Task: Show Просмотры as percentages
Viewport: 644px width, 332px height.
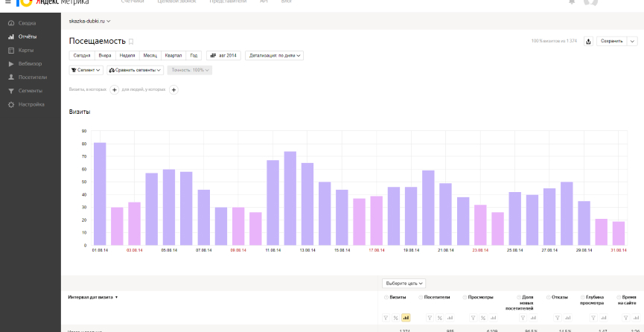Action: tap(483, 318)
